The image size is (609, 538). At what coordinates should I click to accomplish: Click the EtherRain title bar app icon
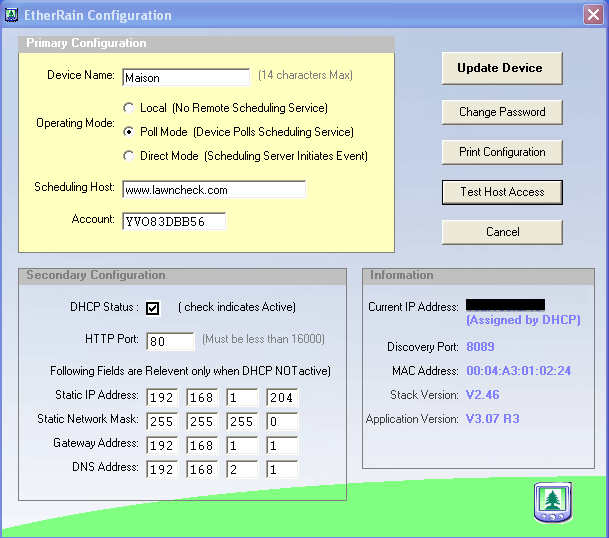tap(11, 15)
